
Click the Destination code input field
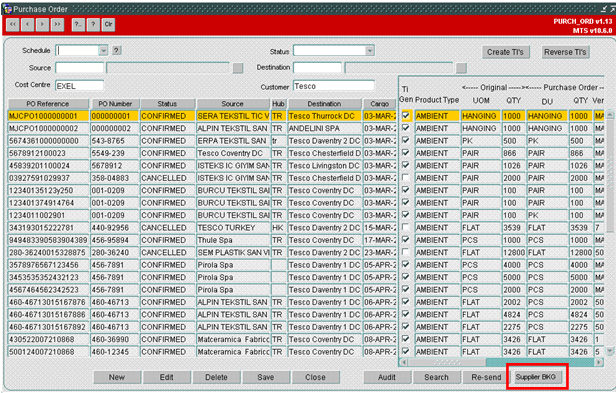(x=317, y=68)
